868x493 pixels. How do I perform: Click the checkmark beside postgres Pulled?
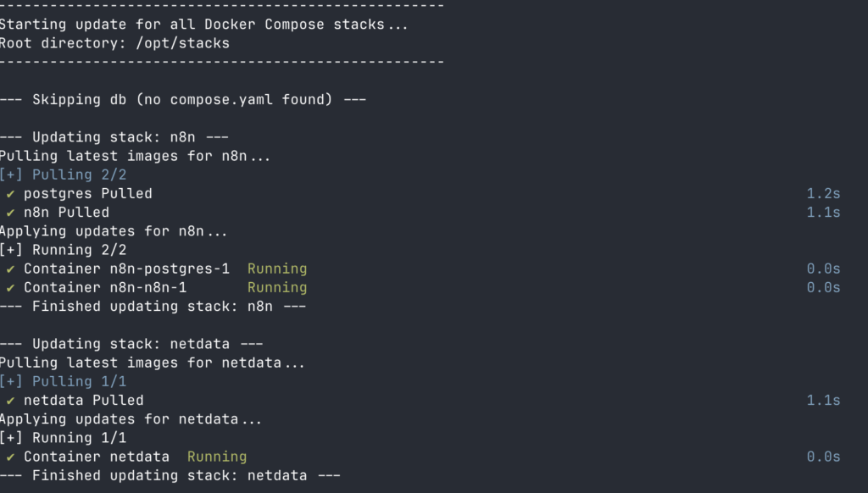(x=10, y=194)
